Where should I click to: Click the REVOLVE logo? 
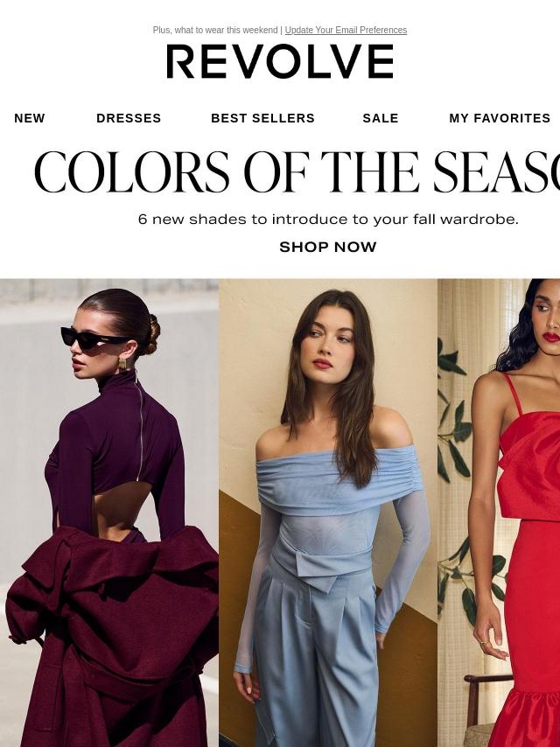(280, 61)
